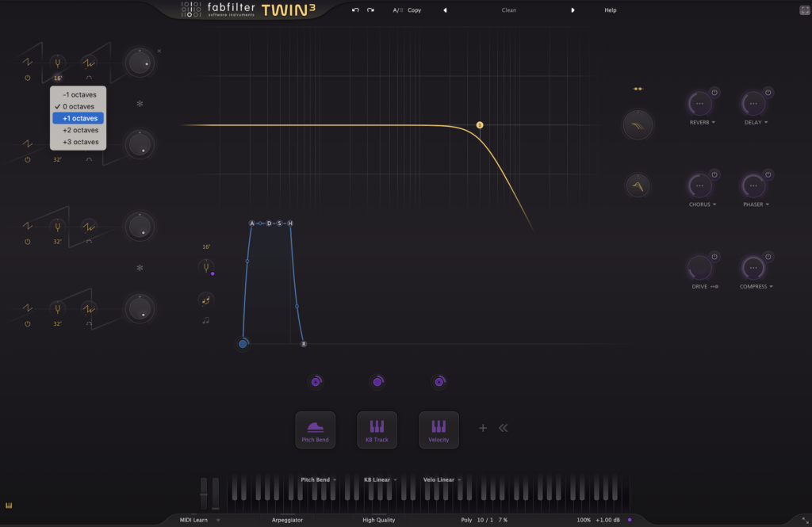Click the undo arrow icon
Screen dimensions: 812x527
tap(355, 10)
